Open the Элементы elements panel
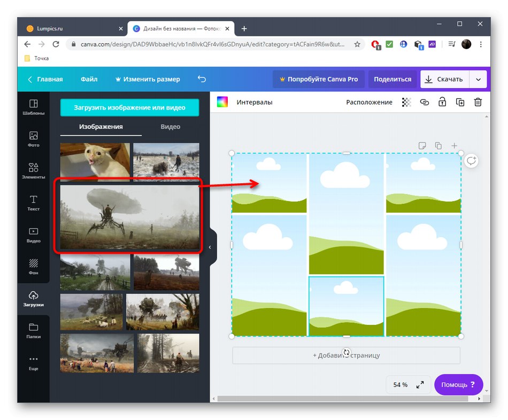This screenshot has width=508, height=420. [33, 171]
